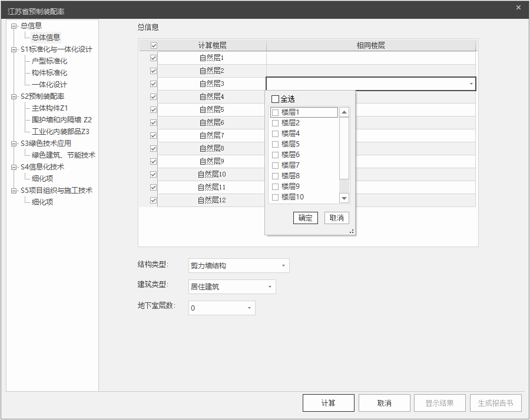530x420 pixels.
Task: Click the 确定 button in floor popup
Action: pos(305,218)
